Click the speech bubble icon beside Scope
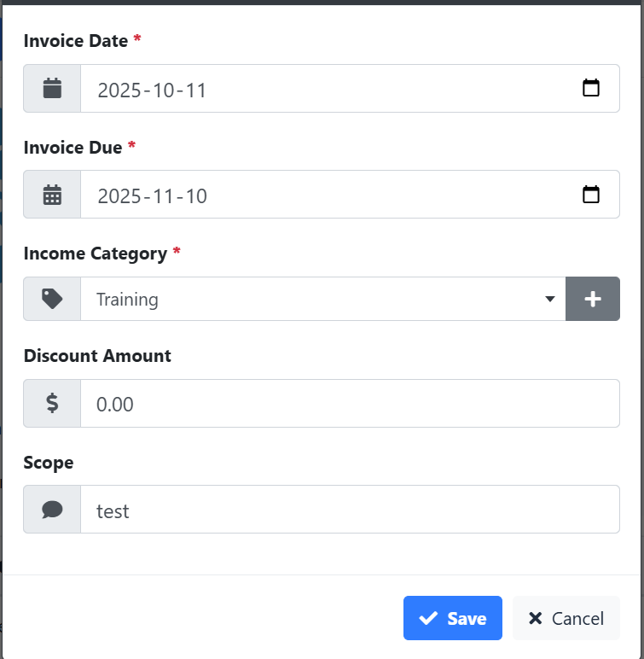This screenshot has height=659, width=644. pos(52,510)
